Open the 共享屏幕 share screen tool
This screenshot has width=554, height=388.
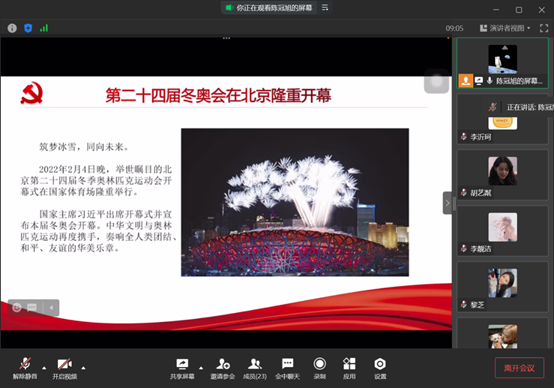tap(182, 369)
